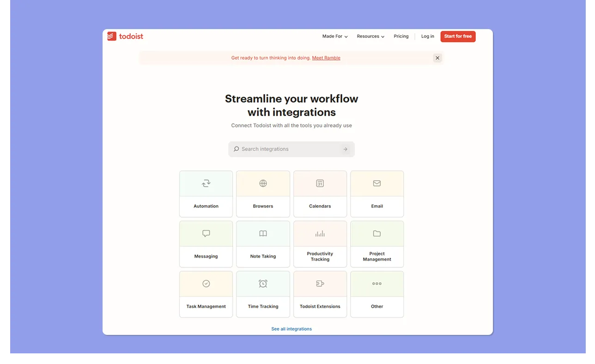Open the Project Management label
This screenshot has width=595, height=364.
(377, 256)
